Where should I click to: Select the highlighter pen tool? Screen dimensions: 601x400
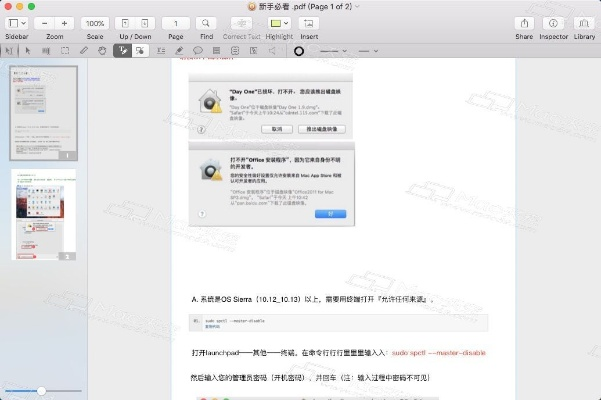coord(179,51)
